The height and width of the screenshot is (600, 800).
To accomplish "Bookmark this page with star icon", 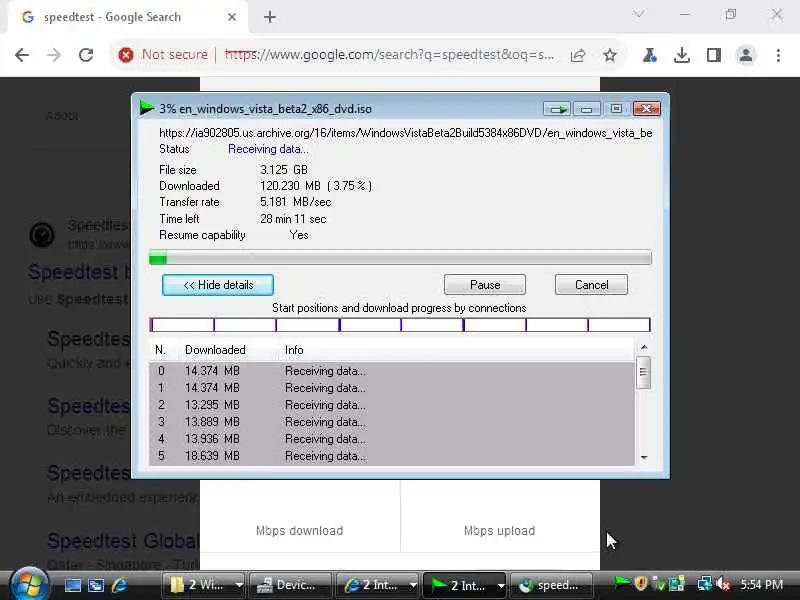I will [610, 55].
